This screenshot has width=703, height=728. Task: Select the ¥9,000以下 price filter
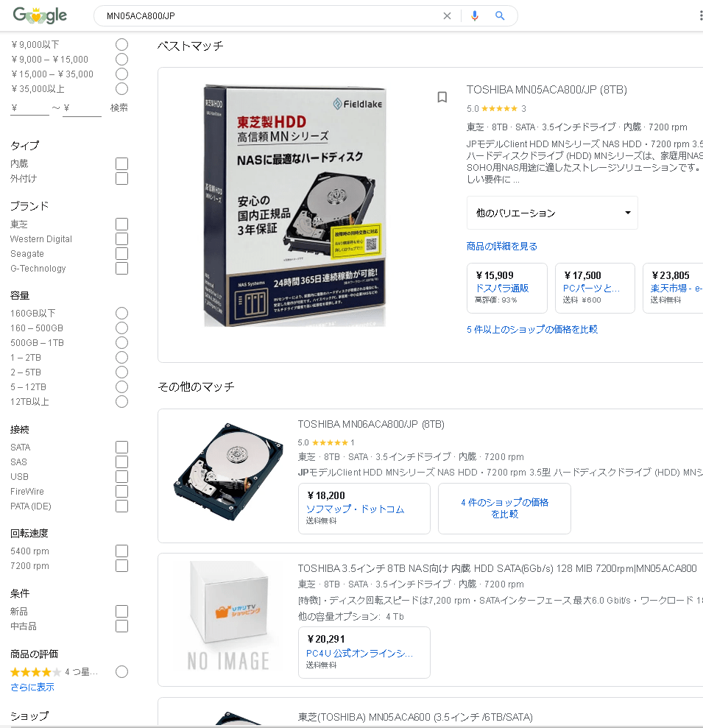121,45
